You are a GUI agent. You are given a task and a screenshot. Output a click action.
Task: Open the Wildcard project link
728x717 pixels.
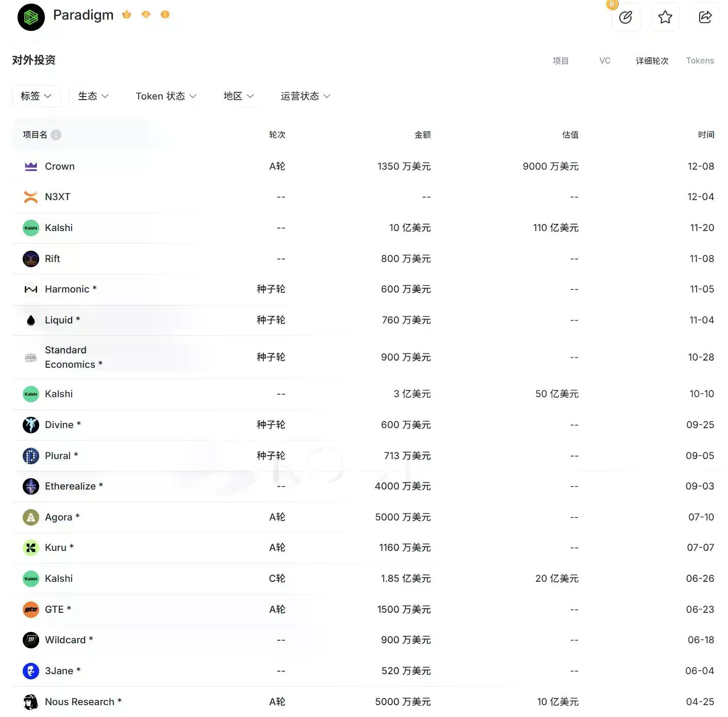click(69, 640)
